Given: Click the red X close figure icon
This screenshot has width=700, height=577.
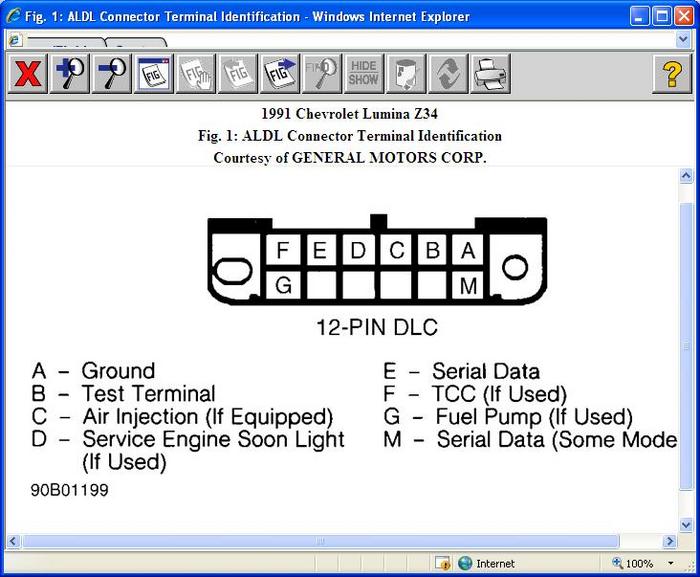Looking at the screenshot, I should (27, 74).
